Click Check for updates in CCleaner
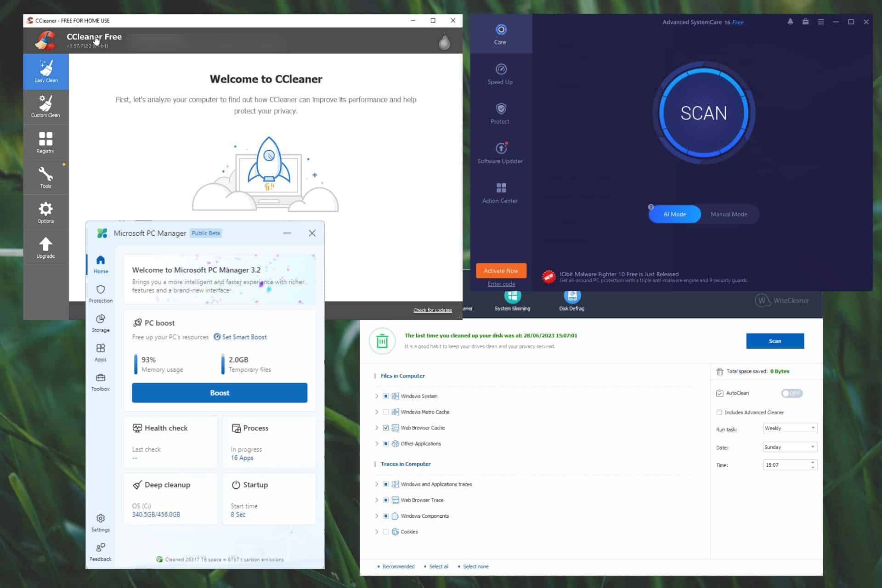Screen dimensions: 882x588 coord(432,310)
